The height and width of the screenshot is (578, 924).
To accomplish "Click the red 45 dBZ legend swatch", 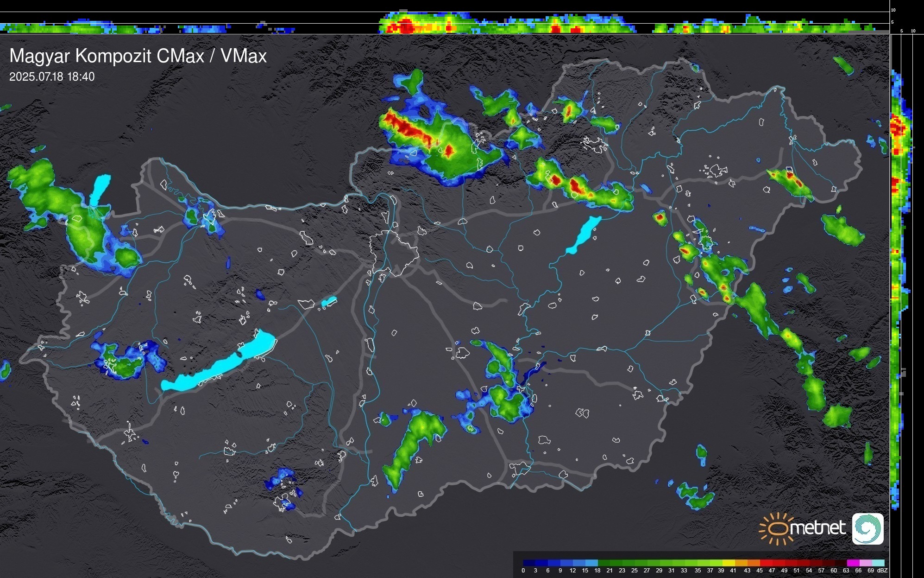I will click(x=766, y=563).
